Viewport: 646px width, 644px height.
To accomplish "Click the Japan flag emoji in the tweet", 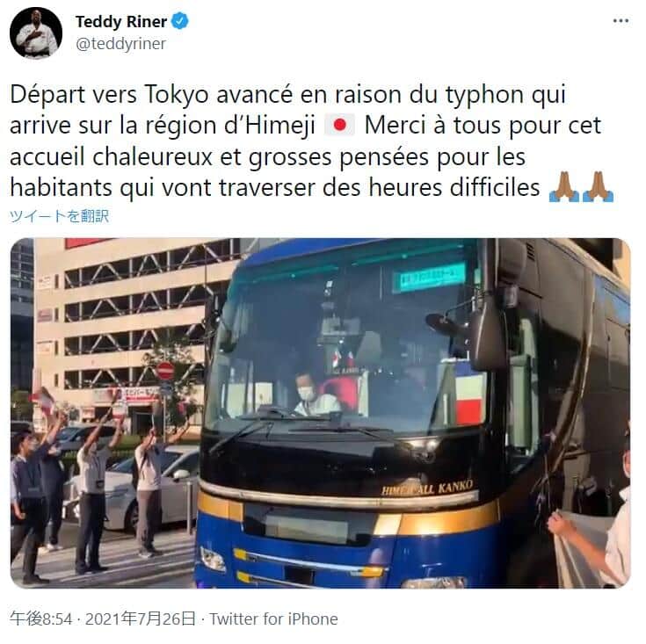I will click(339, 126).
